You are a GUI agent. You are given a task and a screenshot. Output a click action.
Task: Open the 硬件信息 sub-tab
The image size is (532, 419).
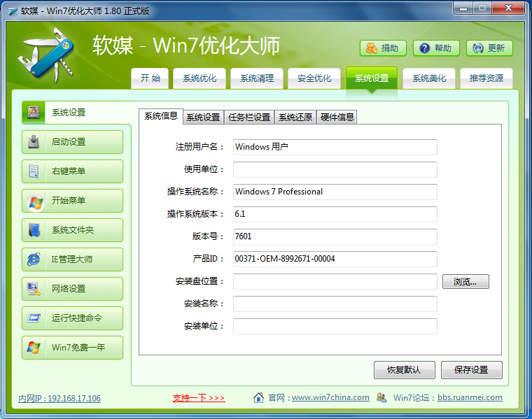[x=337, y=118]
